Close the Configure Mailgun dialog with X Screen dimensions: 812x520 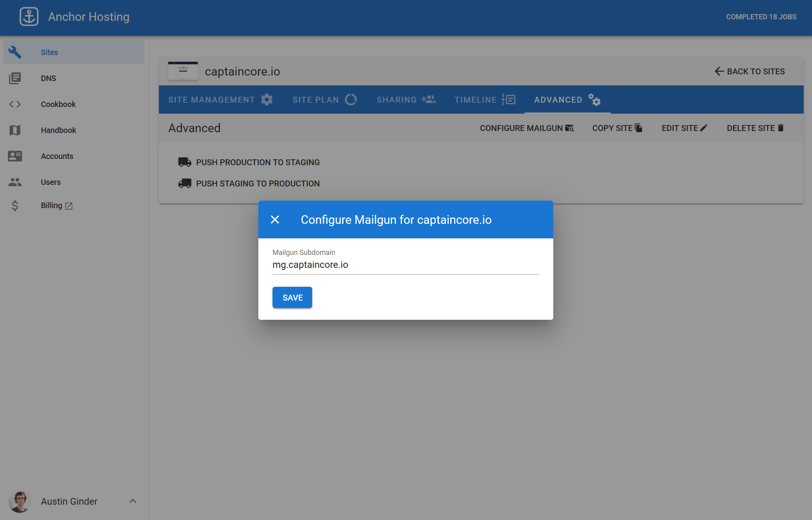[275, 219]
